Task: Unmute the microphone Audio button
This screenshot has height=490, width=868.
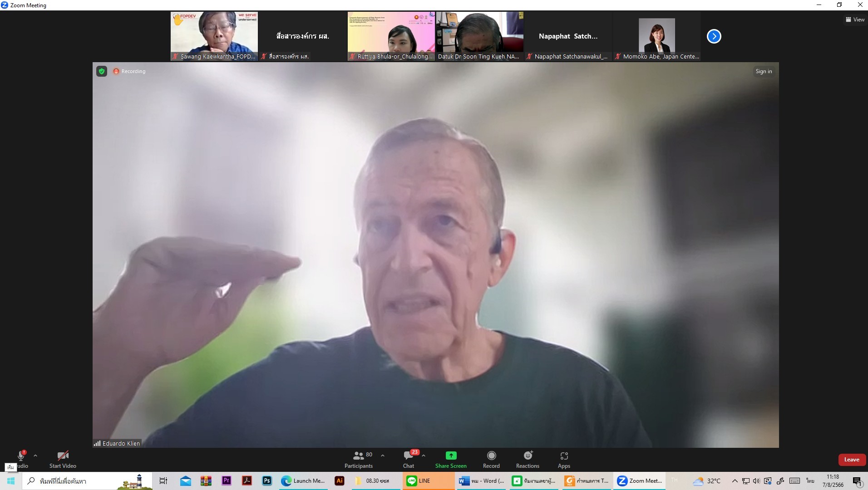Action: click(x=21, y=459)
